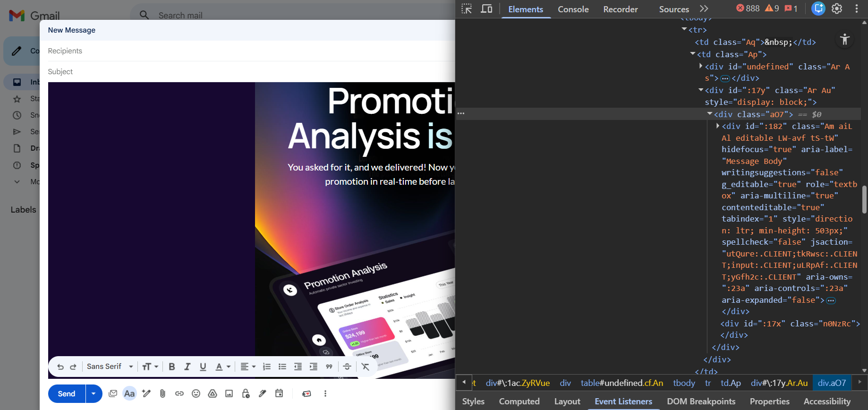The image size is (868, 410).
Task: Open the Computed tab
Action: point(519,401)
